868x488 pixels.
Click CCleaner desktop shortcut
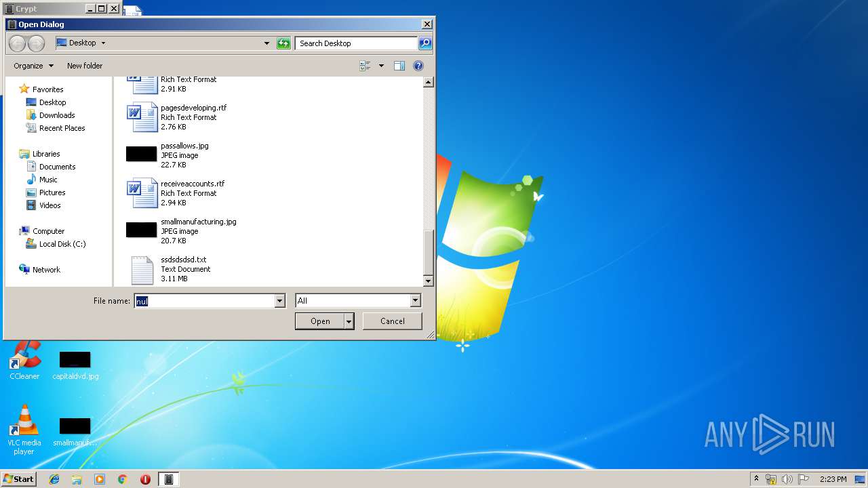click(x=24, y=361)
